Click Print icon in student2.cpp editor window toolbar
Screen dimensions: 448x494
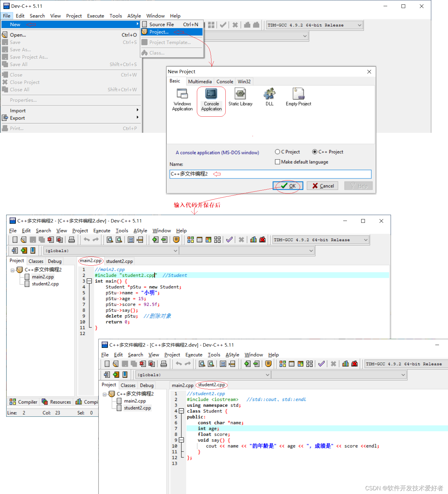coord(164,364)
